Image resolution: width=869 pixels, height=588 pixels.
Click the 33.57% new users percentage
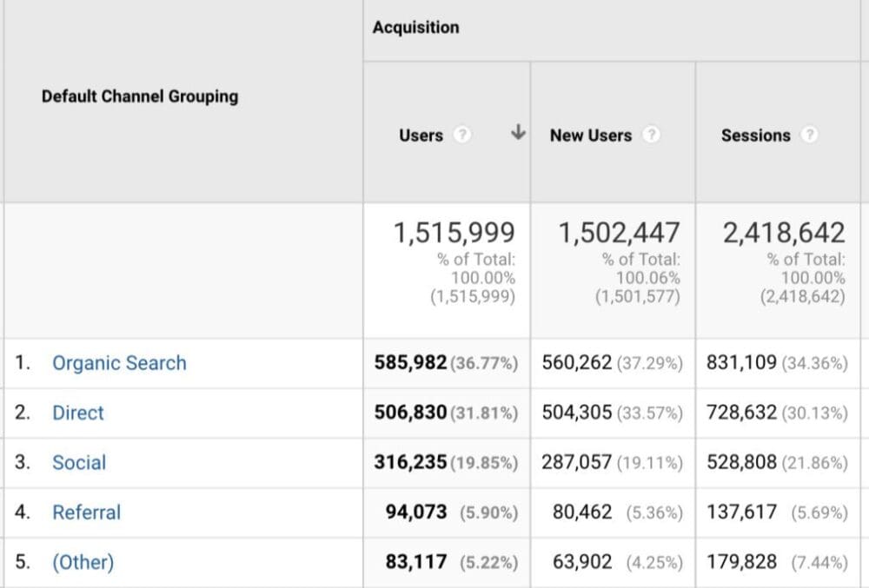pos(649,413)
